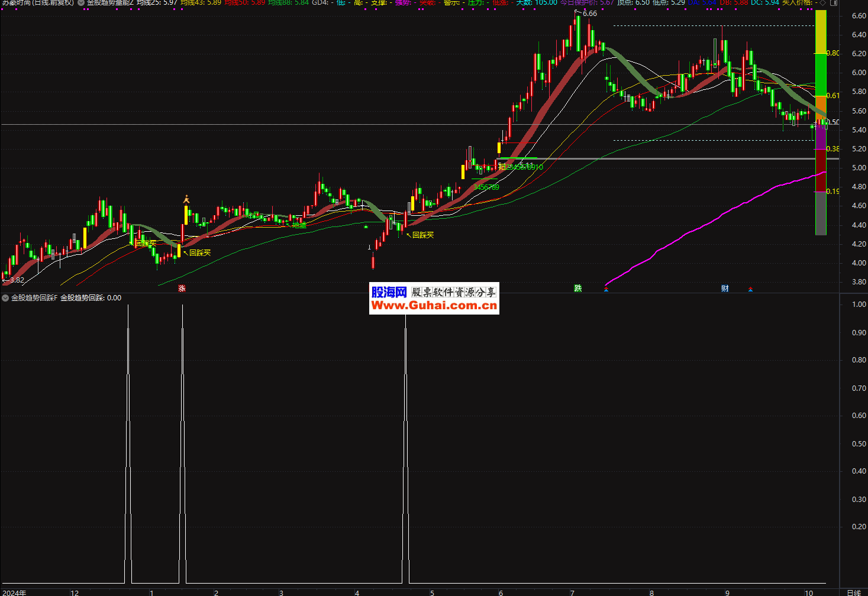The image size is (868, 596).
Task: Click the red 涨 event marker
Action: [x=182, y=289]
